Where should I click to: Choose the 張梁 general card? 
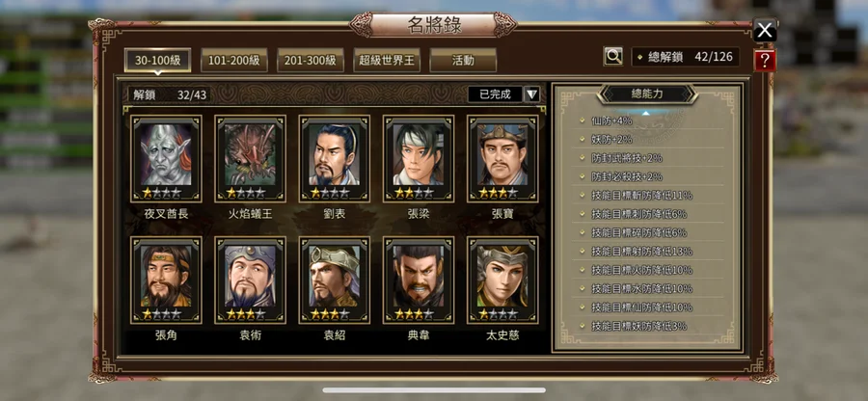(x=419, y=159)
